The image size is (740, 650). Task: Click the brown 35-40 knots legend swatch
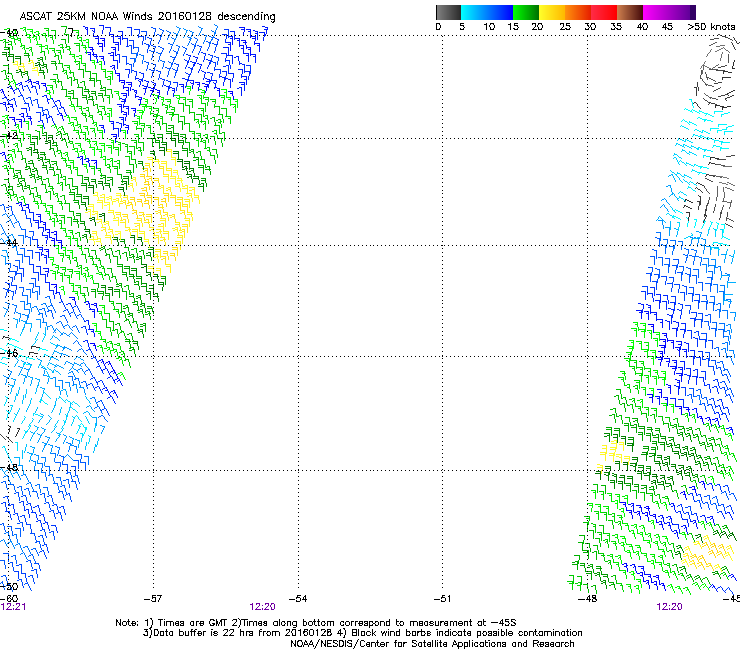point(630,12)
